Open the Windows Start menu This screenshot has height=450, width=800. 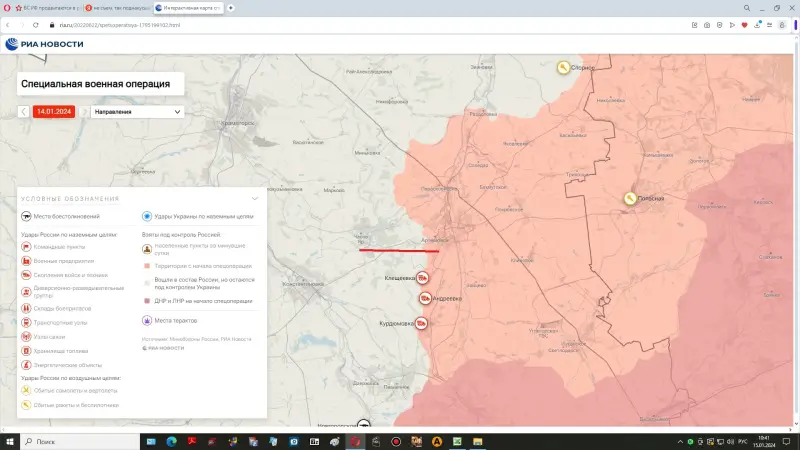point(10,441)
